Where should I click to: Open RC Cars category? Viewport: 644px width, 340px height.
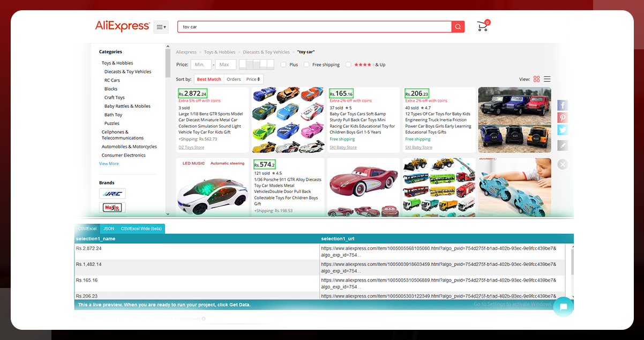click(x=112, y=80)
